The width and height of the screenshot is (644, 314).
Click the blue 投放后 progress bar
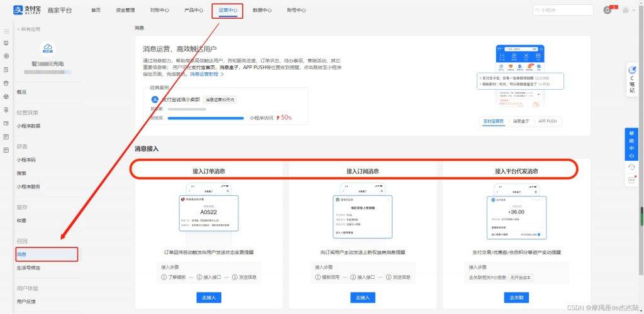tap(206, 118)
